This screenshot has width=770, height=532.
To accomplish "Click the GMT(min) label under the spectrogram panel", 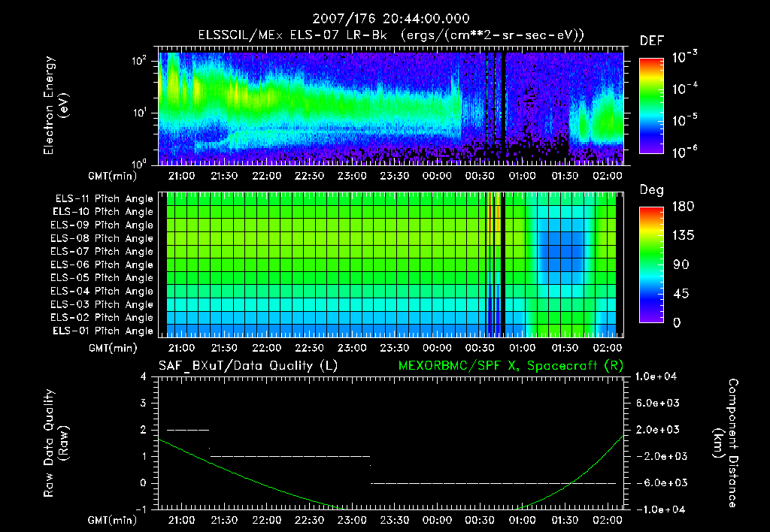I will (113, 176).
